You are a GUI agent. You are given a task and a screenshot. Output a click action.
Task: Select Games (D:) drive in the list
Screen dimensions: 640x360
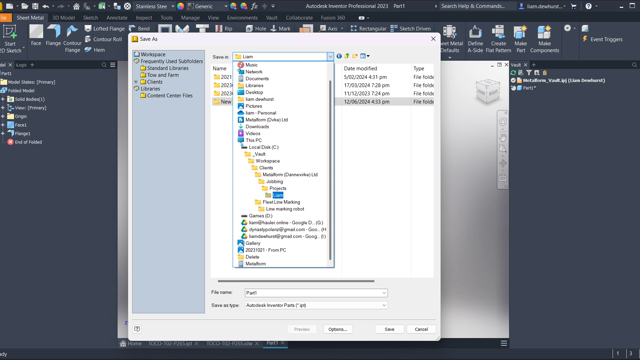click(x=260, y=216)
